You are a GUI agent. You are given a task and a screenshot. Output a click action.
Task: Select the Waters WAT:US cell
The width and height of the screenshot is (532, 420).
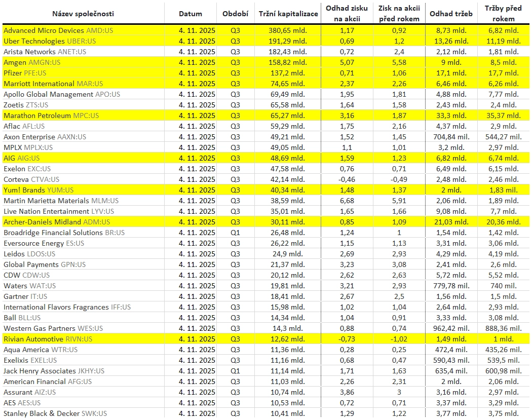[x=29, y=286]
